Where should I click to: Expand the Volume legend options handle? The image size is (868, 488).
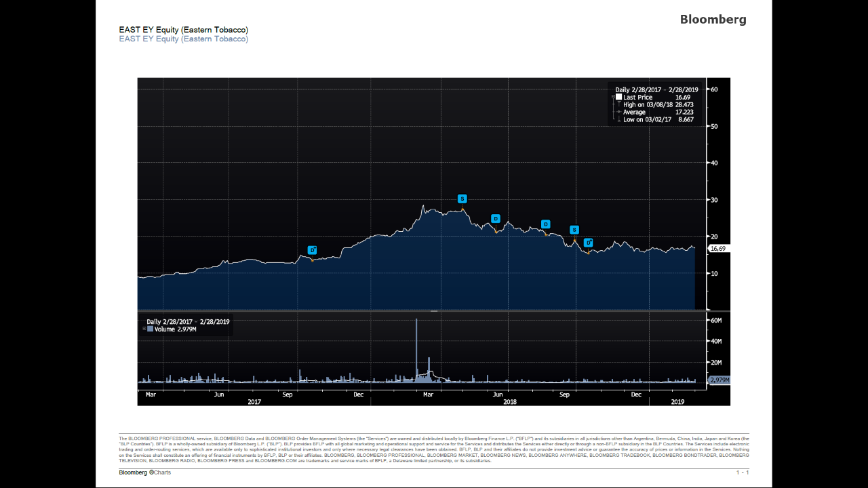(x=144, y=329)
